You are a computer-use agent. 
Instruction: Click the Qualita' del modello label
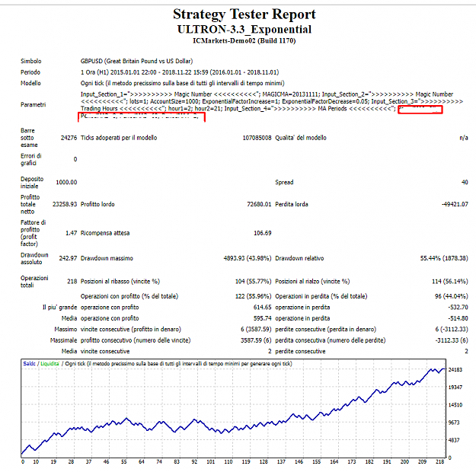(x=301, y=138)
